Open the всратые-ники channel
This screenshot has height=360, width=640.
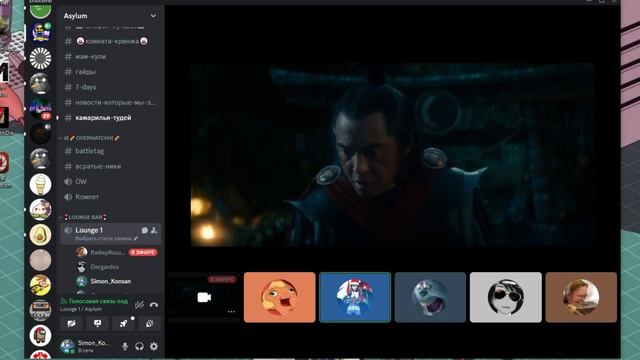pos(110,166)
